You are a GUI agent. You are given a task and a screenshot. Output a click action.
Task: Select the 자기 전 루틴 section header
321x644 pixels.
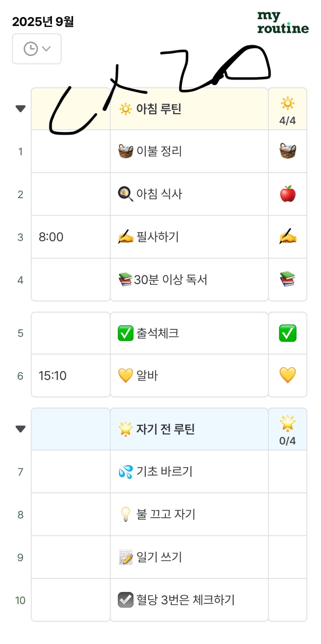coord(165,429)
